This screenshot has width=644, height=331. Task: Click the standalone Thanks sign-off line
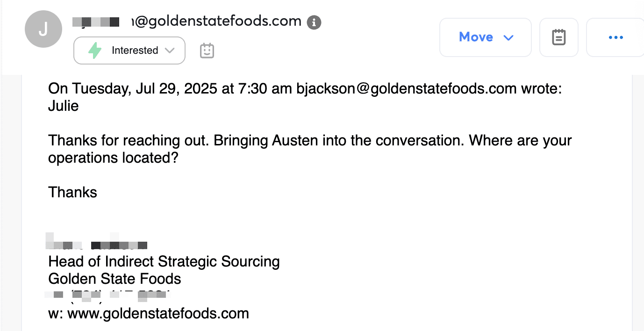coord(72,192)
